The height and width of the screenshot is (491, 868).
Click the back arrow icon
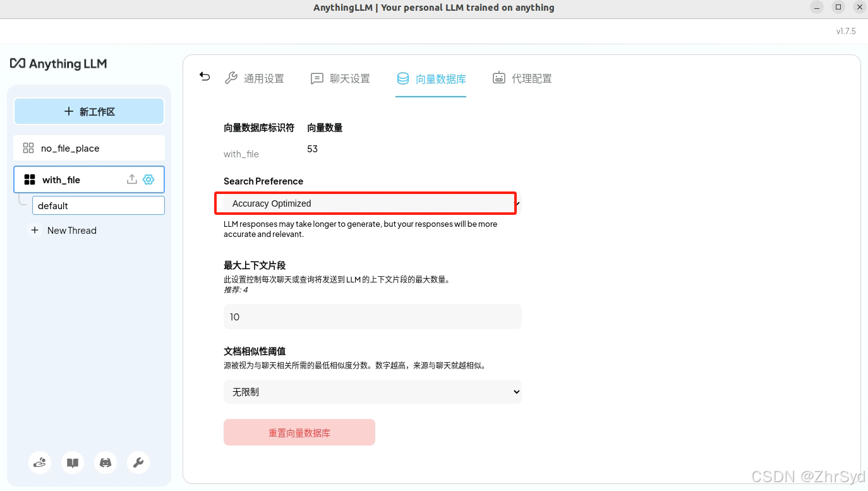(x=205, y=76)
